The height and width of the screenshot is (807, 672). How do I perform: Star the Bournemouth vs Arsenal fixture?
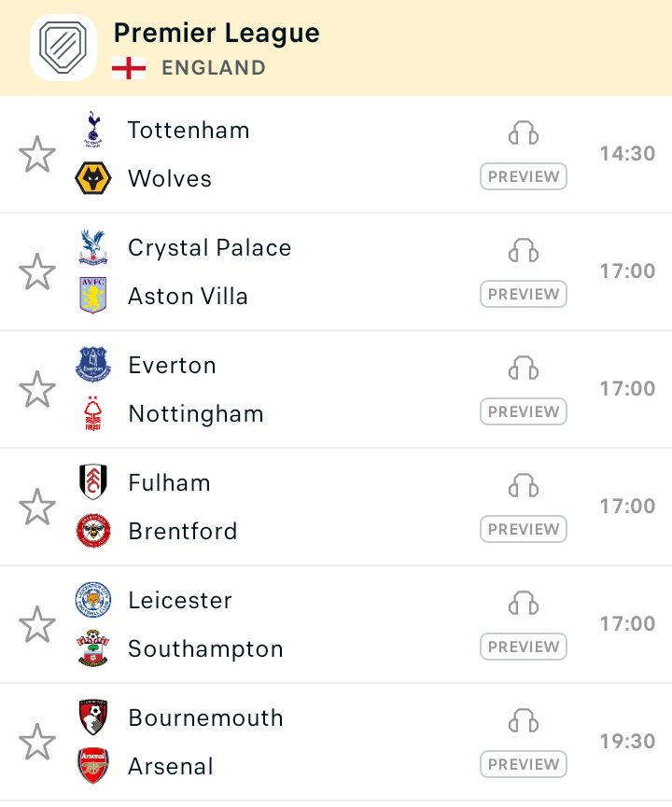[x=37, y=741]
